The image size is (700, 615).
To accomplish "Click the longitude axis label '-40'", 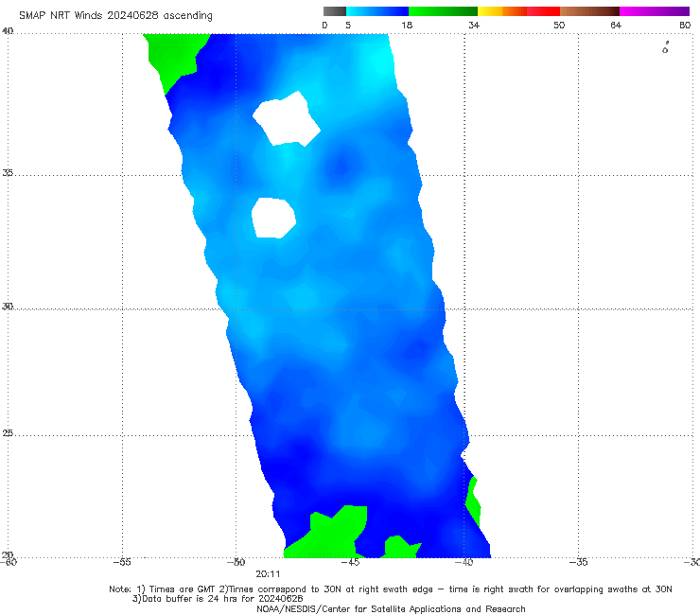I will 464,562.
